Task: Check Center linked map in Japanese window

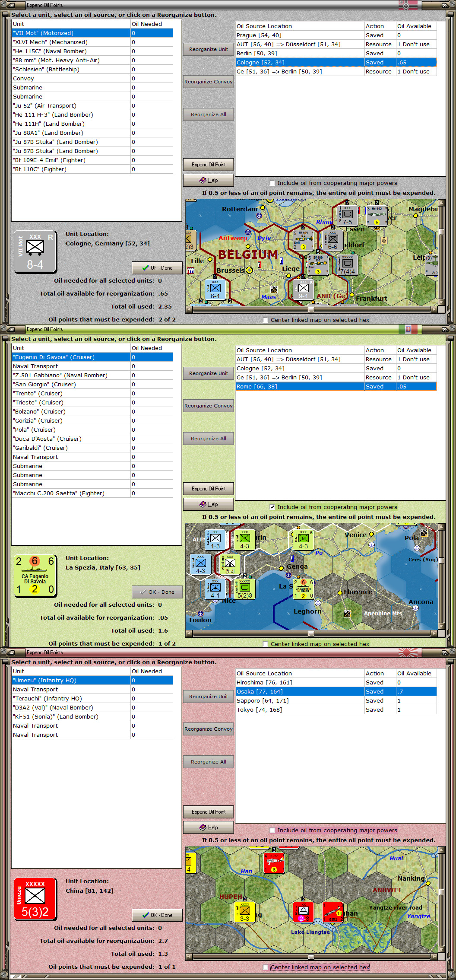Action: click(x=266, y=967)
